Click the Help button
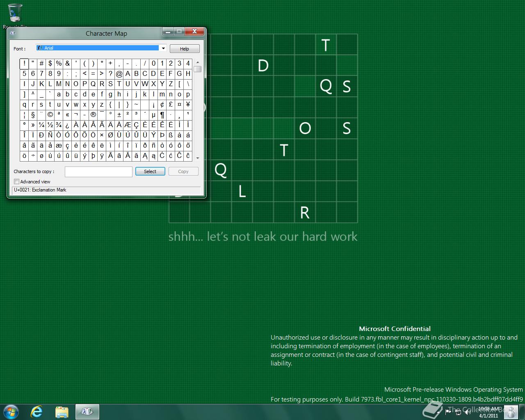This screenshot has height=420, width=525. [x=185, y=49]
